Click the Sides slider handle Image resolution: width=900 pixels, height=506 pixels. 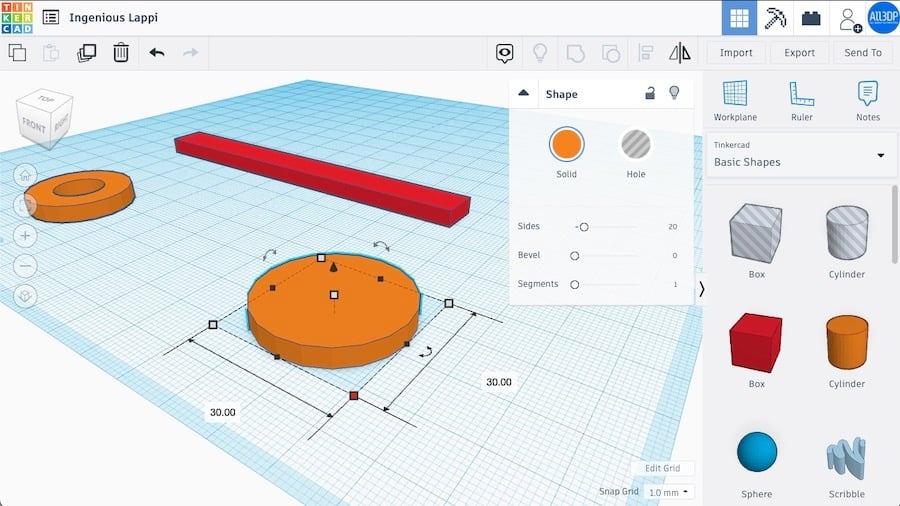[x=584, y=227]
